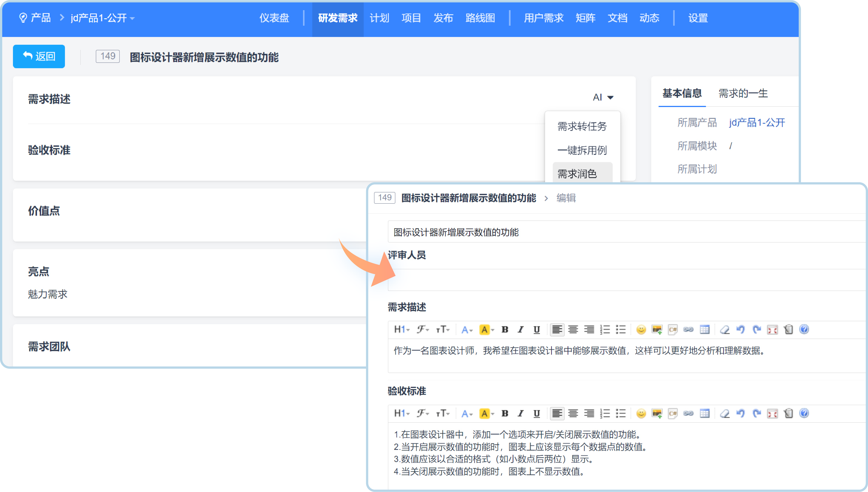Click insert image icon in 需求描述 toolbar
The width and height of the screenshot is (868, 492).
pyautogui.click(x=657, y=330)
